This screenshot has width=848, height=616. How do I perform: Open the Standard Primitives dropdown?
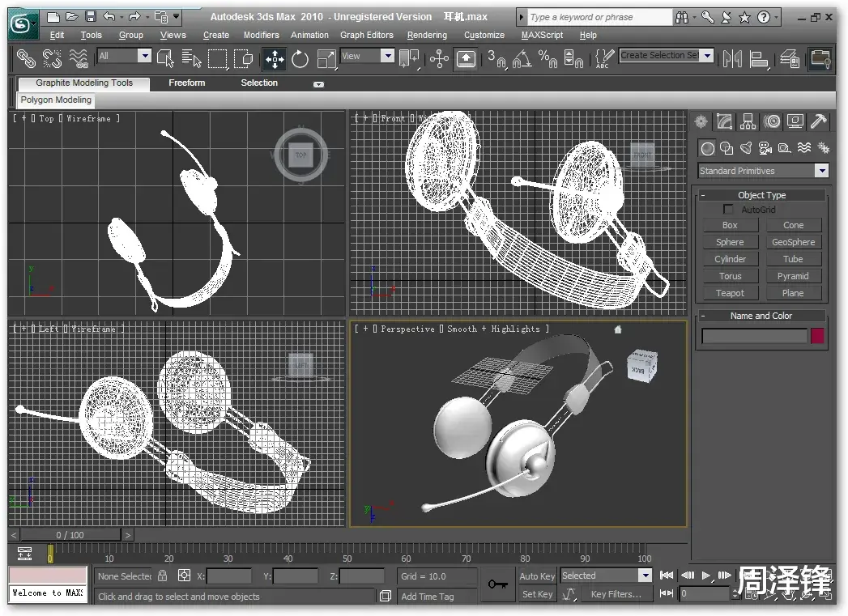[763, 171]
